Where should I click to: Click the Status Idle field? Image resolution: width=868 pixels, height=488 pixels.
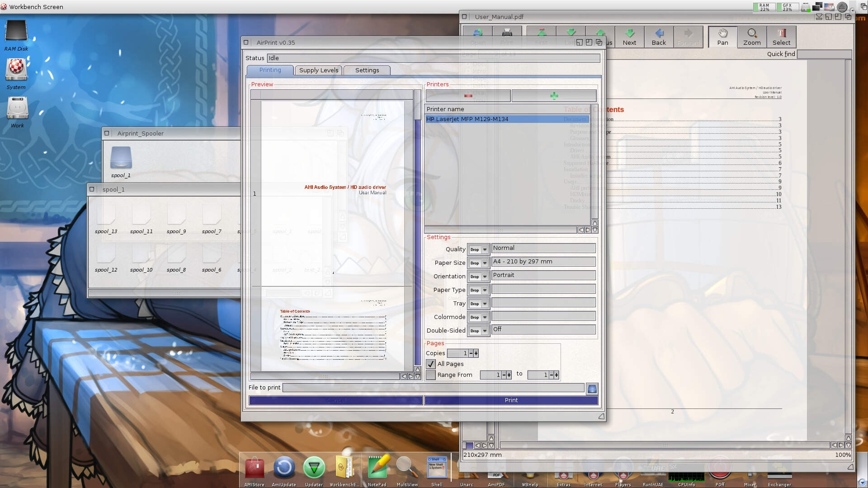pos(434,58)
